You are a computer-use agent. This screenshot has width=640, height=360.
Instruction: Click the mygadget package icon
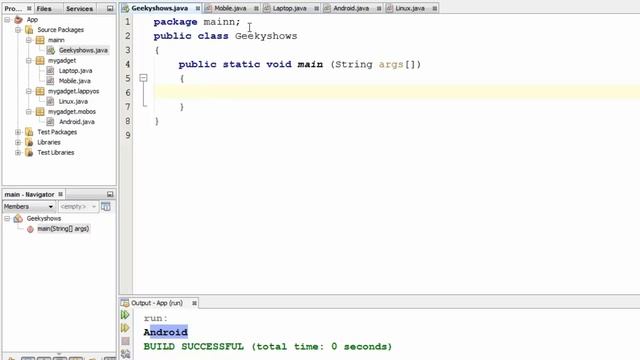pos(40,60)
